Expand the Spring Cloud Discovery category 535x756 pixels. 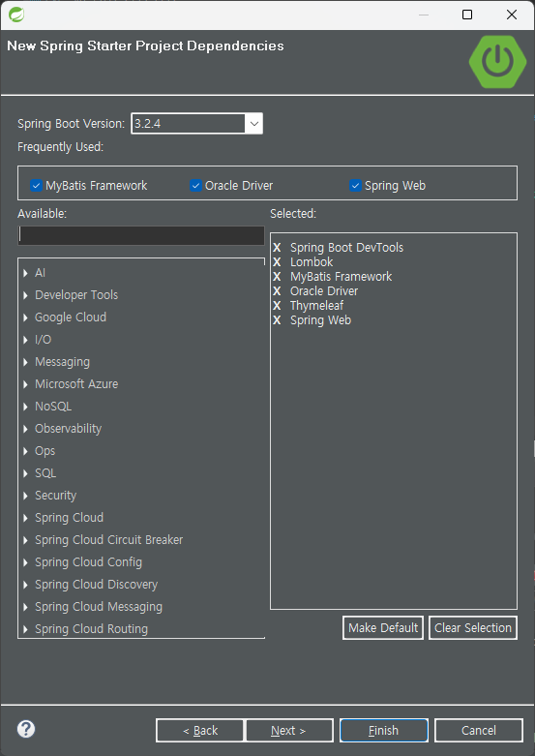click(25, 585)
